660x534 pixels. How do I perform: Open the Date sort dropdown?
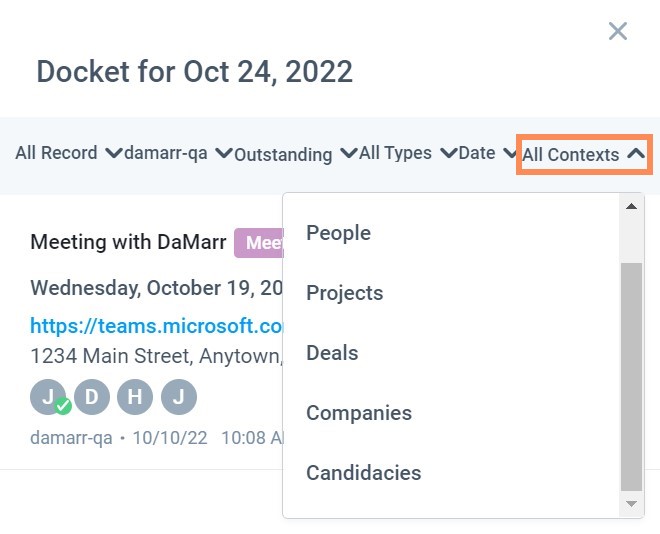tap(488, 153)
